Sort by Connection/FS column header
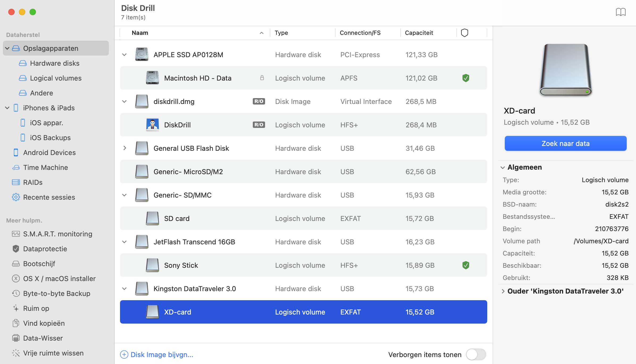 point(368,33)
